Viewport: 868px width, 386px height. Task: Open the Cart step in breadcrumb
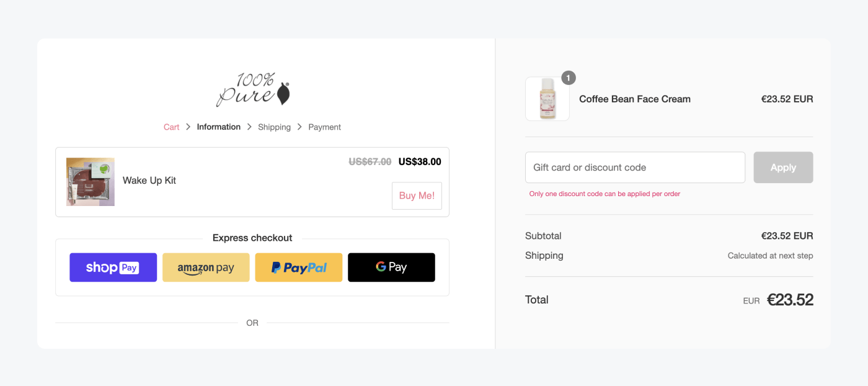171,127
